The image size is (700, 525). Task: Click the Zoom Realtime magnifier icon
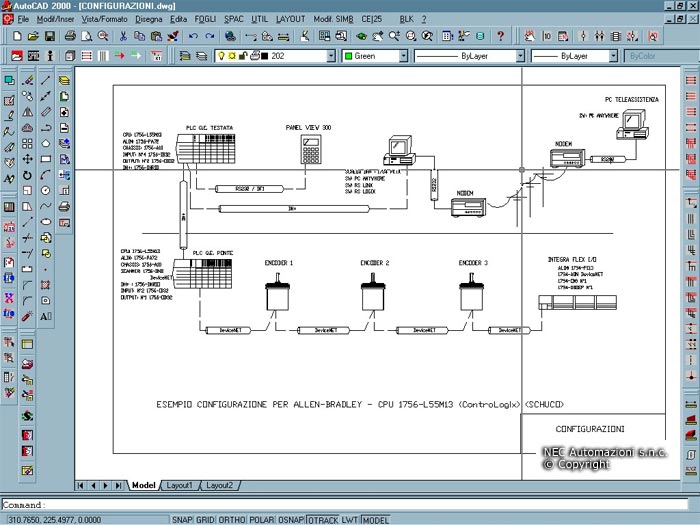coord(394,36)
